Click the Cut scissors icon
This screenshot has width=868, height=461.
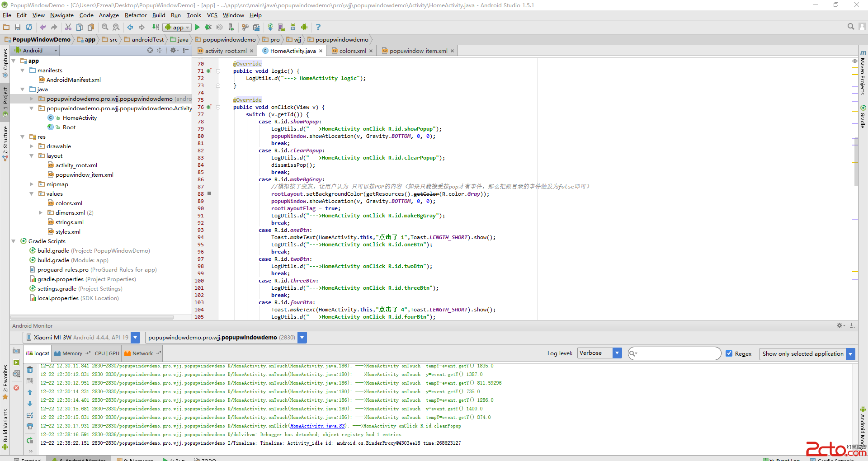coord(68,28)
